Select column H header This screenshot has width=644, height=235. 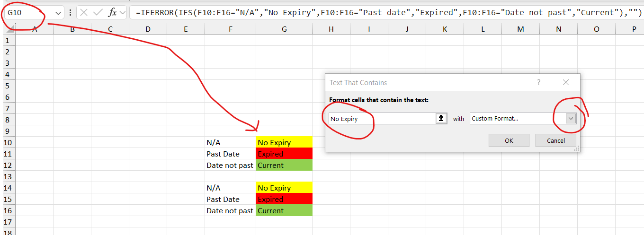(331, 29)
